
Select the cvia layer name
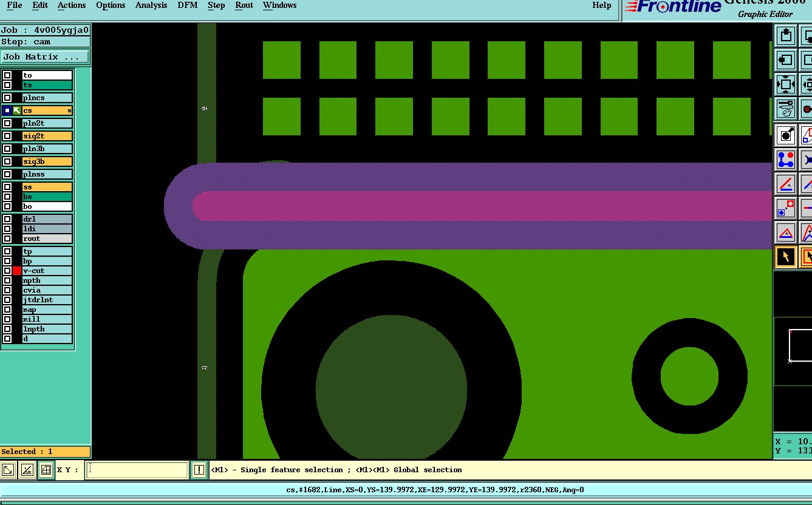pyautogui.click(x=47, y=290)
